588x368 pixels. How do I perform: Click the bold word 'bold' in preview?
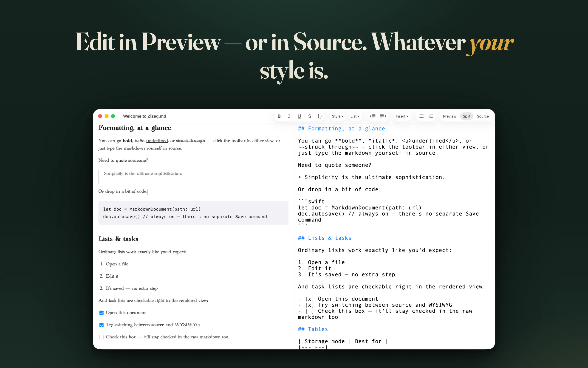click(x=127, y=141)
